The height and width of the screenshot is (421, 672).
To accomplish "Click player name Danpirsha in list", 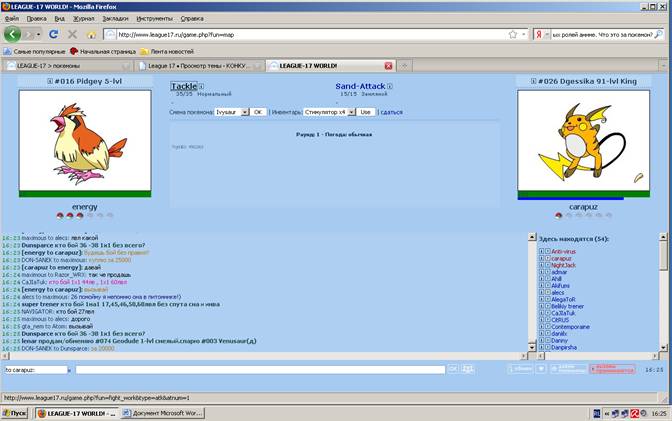I will (564, 347).
